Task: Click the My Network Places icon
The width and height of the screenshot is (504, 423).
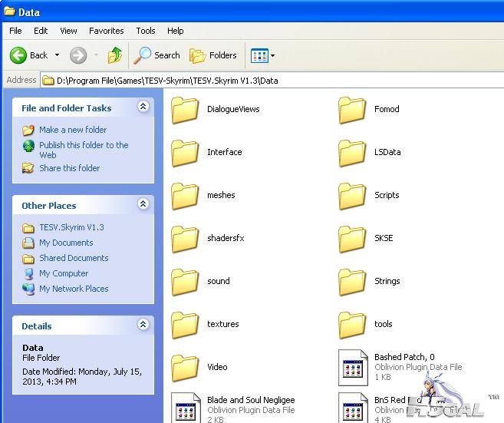Action: tap(28, 289)
